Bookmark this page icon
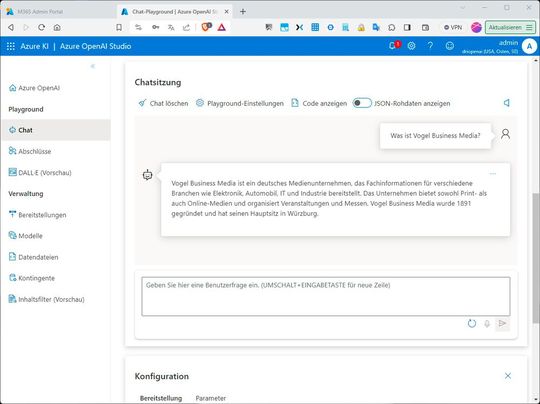Screen dimensions: 540x404 point(119,28)
